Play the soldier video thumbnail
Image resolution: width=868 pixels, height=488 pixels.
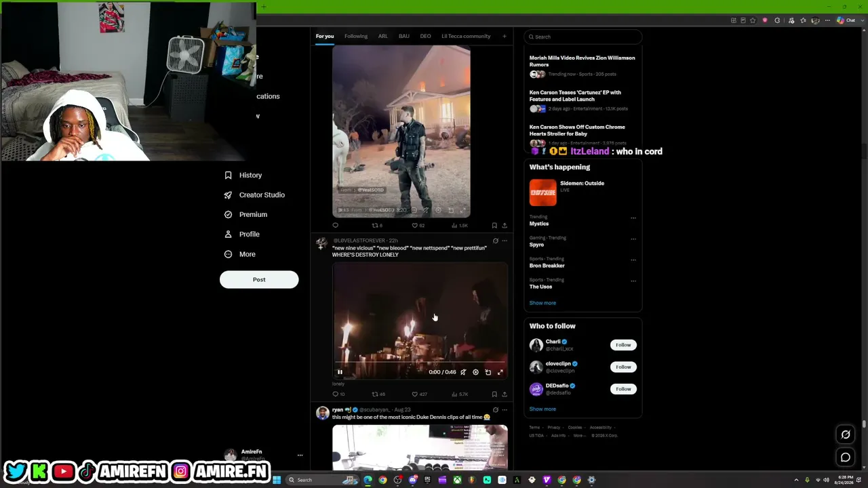tap(401, 131)
